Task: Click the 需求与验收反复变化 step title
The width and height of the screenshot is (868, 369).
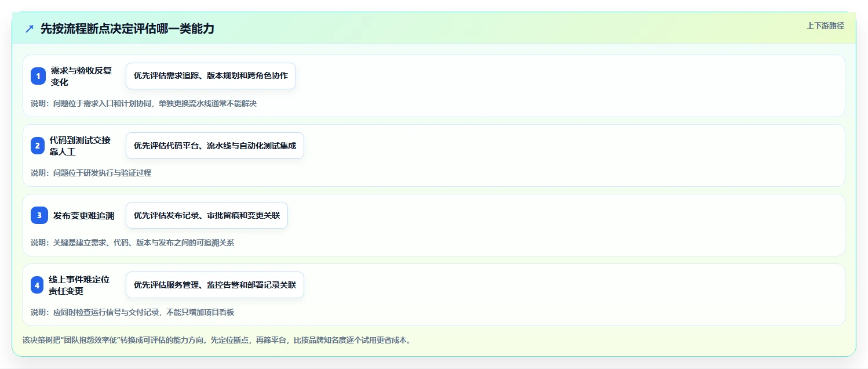Action: click(81, 76)
